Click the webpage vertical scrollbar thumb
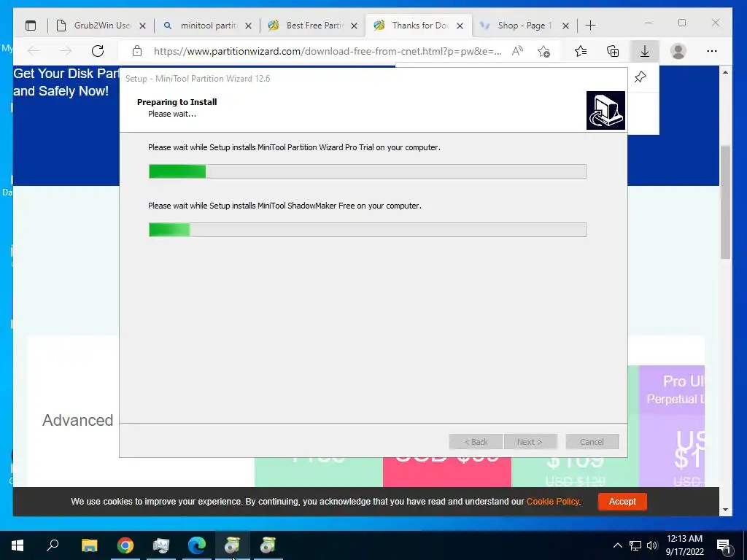Image resolution: width=747 pixels, height=560 pixels. point(726,203)
